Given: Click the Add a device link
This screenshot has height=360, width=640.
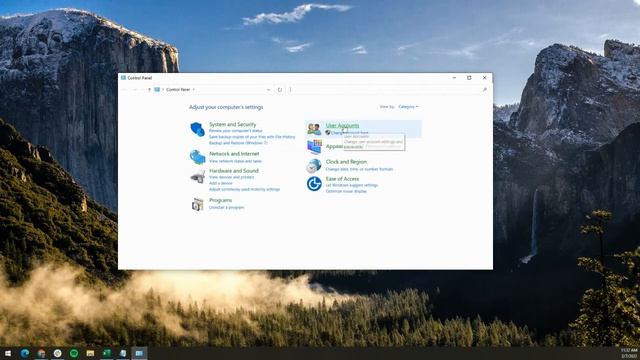Looking at the screenshot, I should 221,183.
